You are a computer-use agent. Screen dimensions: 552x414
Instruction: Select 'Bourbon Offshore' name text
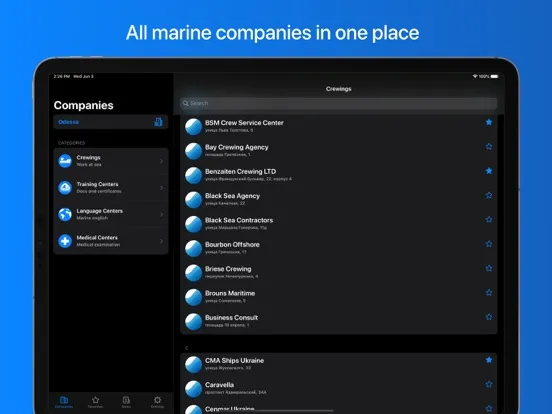tap(232, 244)
